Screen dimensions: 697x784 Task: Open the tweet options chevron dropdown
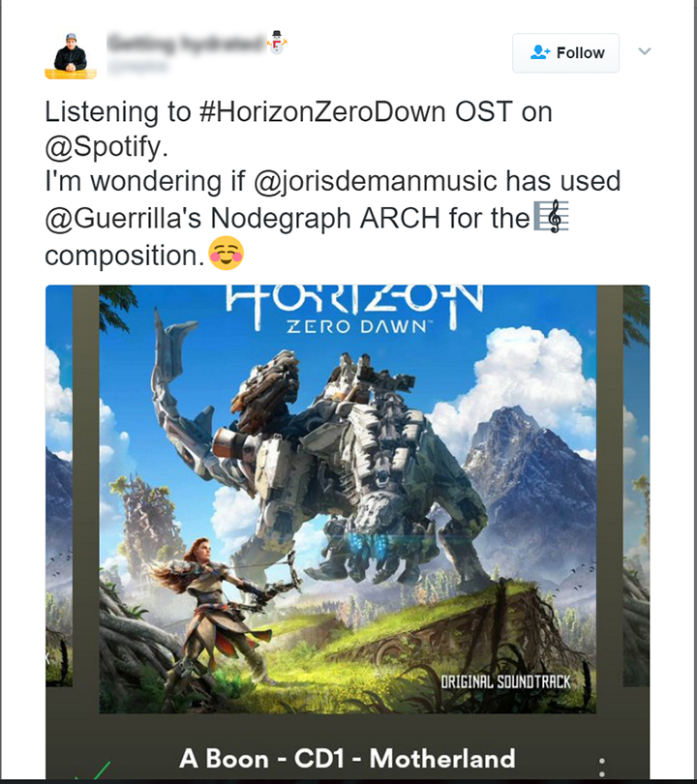click(645, 51)
